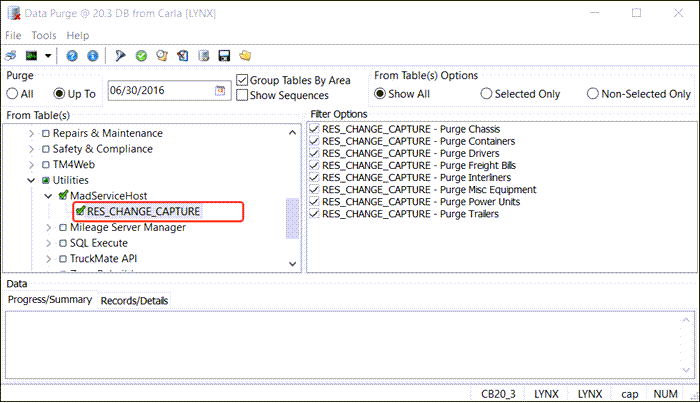Uncheck the Purge Freight Bills filter option
This screenshot has width=700, height=403.
pos(315,166)
